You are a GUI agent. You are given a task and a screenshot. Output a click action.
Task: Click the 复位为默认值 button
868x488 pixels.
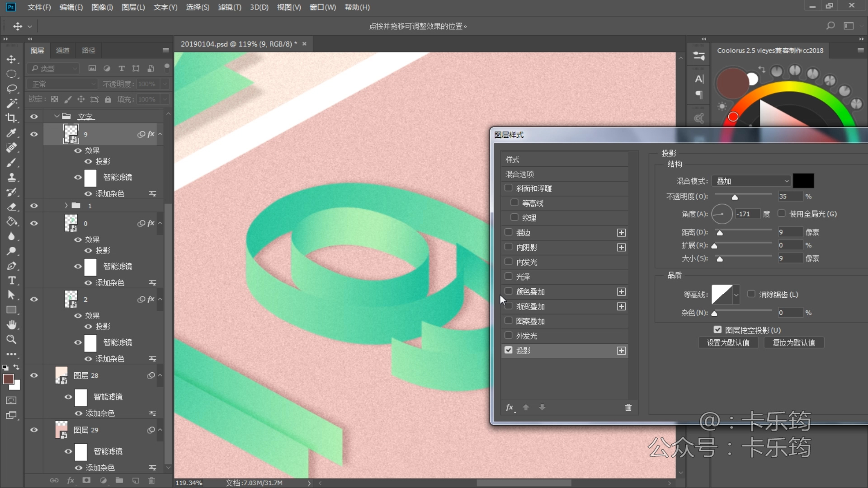(793, 343)
